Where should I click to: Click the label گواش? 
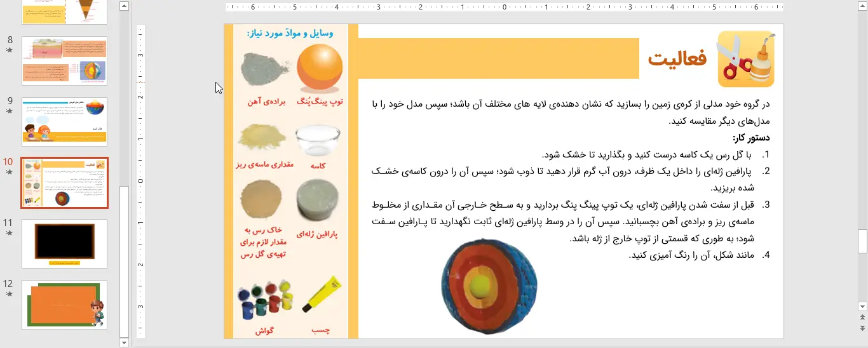(x=264, y=331)
